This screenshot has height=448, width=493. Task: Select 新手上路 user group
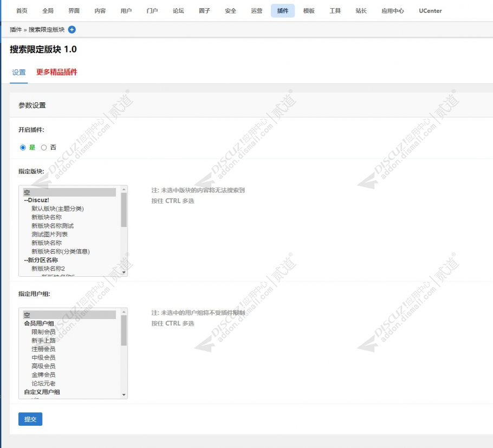click(69, 341)
